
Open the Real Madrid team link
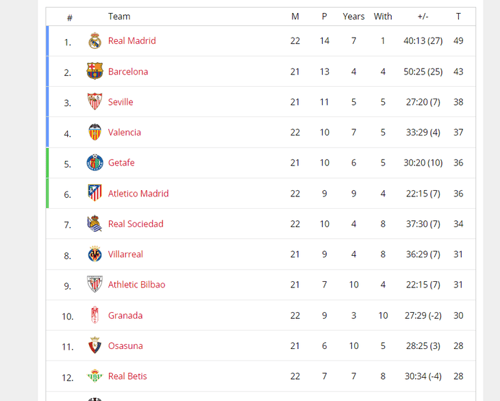pos(132,41)
